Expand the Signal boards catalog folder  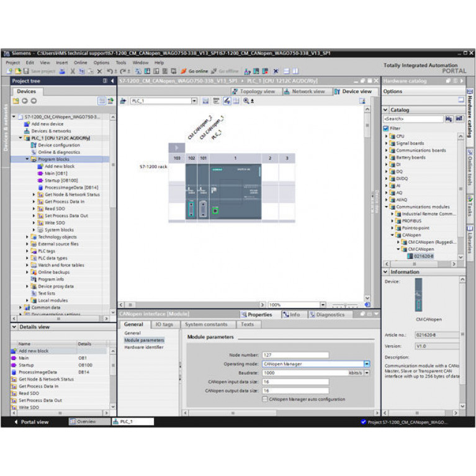point(387,143)
